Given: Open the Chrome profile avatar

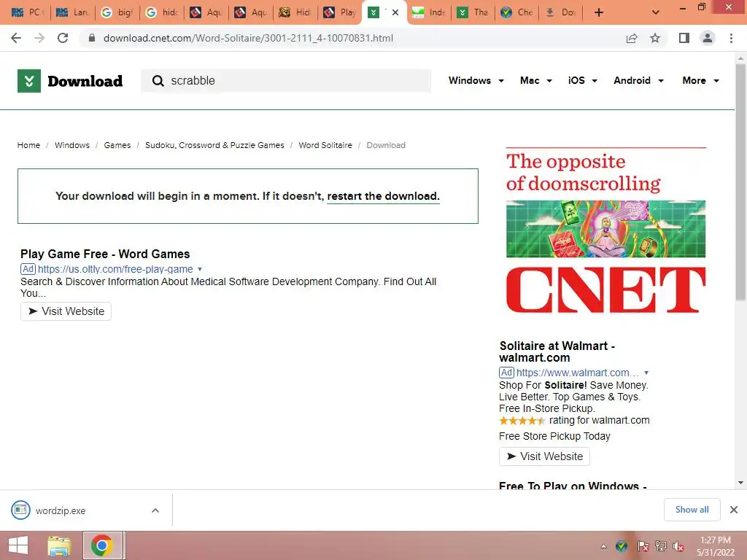Looking at the screenshot, I should click(708, 38).
